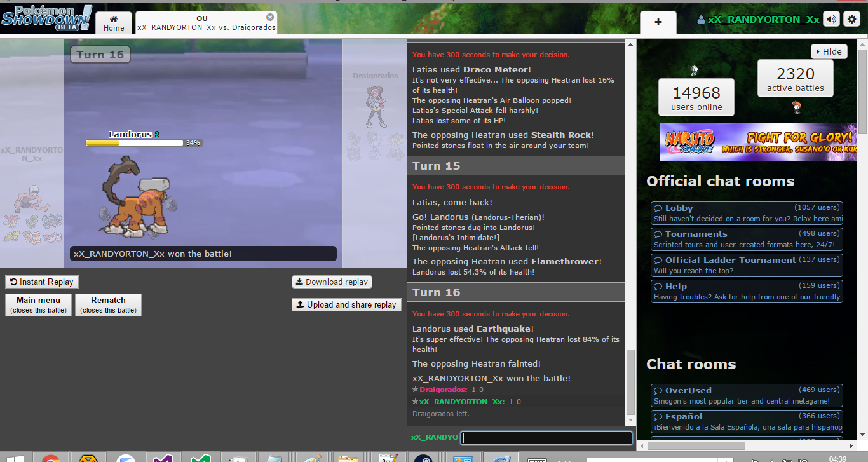The image size is (868, 462).
Task: Open Google Chrome from the taskbar
Action: pyautogui.click(x=51, y=459)
